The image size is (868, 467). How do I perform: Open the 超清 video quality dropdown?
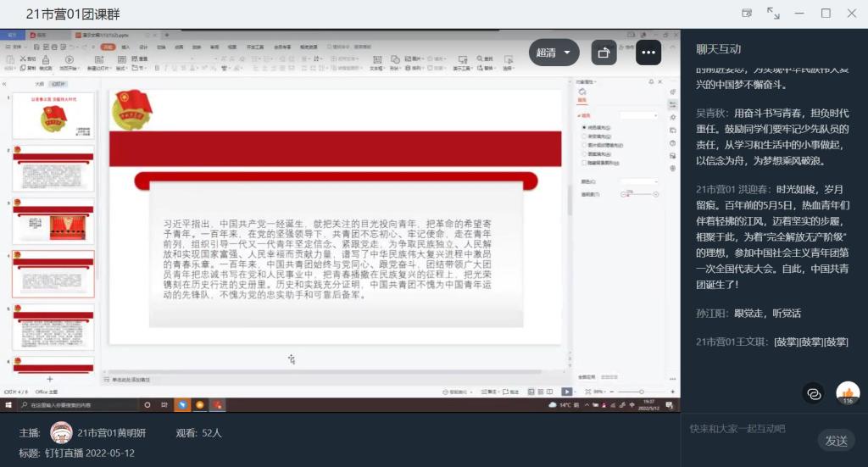(x=555, y=53)
